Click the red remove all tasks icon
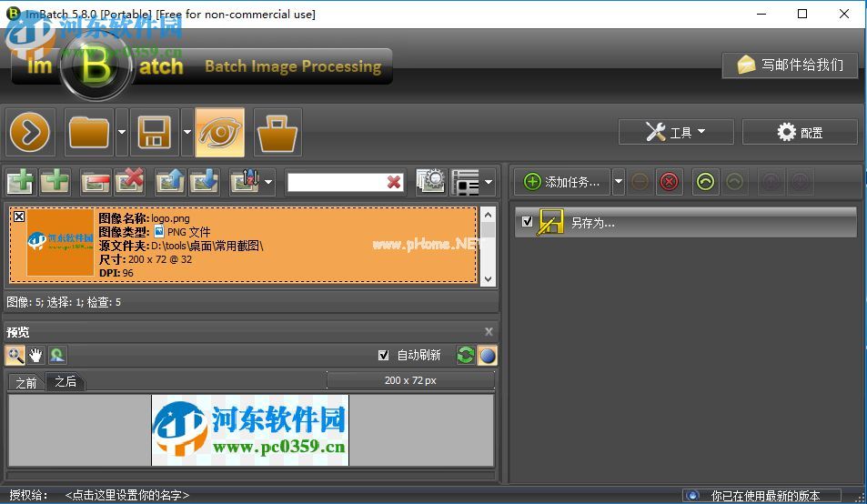This screenshot has width=867, height=504. click(x=669, y=182)
